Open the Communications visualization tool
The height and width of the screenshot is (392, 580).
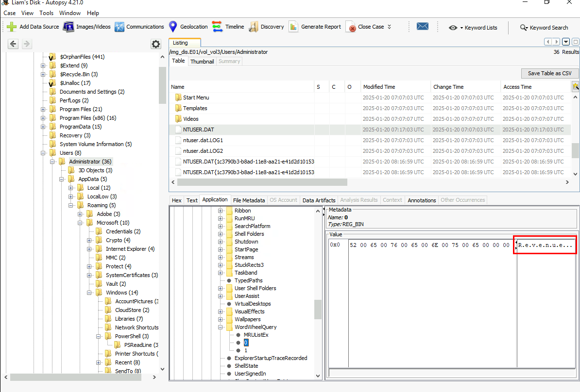119,27
